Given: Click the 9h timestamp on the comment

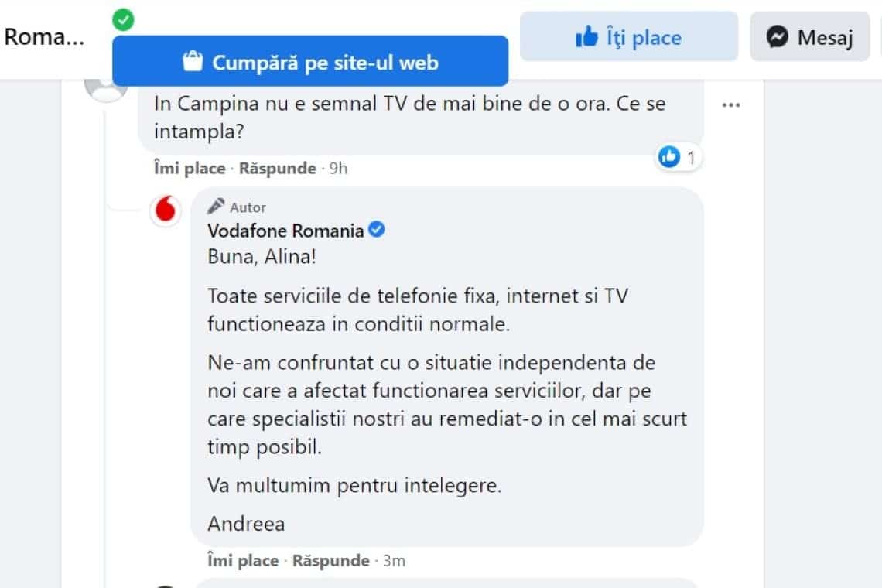Looking at the screenshot, I should (338, 168).
